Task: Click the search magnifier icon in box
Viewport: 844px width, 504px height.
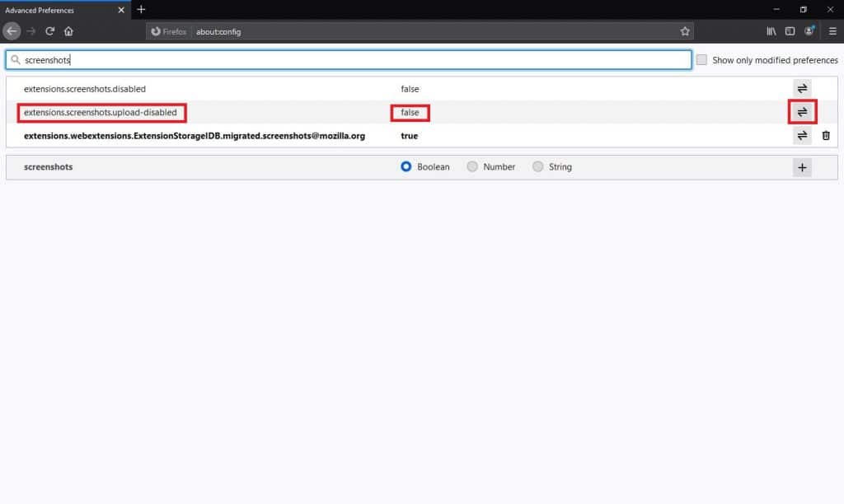Action: point(16,59)
